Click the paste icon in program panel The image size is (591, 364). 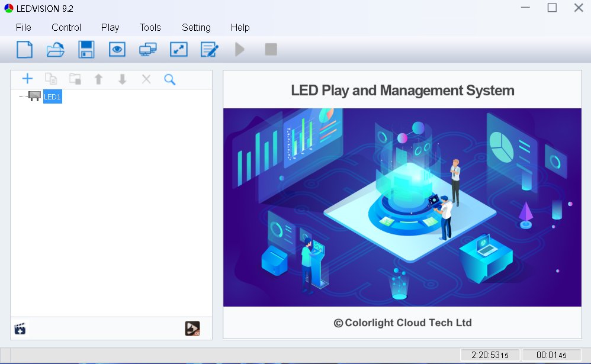tap(75, 79)
